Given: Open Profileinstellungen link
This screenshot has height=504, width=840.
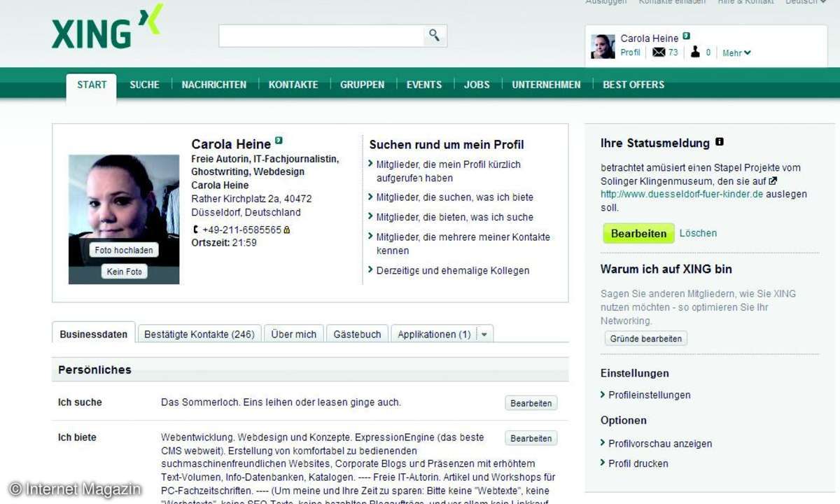Looking at the screenshot, I should (x=649, y=395).
